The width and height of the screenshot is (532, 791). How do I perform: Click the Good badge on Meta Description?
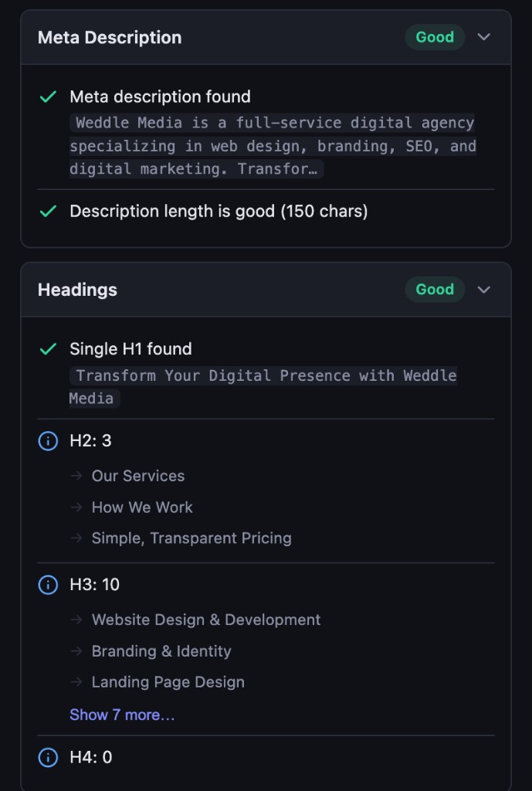pyautogui.click(x=434, y=36)
